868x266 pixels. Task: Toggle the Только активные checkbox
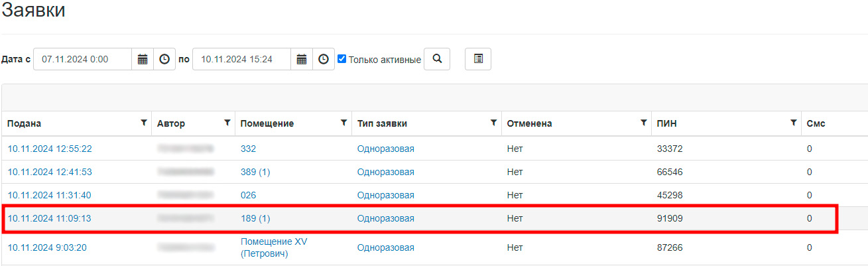[x=342, y=59]
